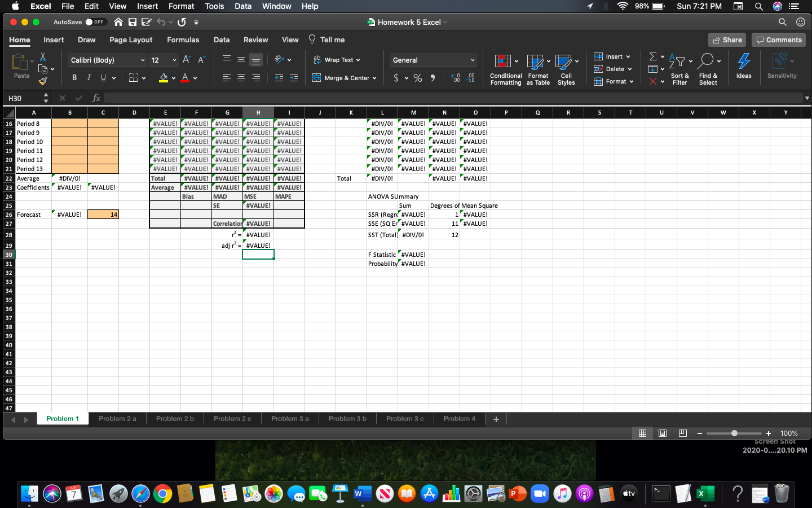
Task: Open Cell Styles gallery
Action: pyautogui.click(x=566, y=69)
